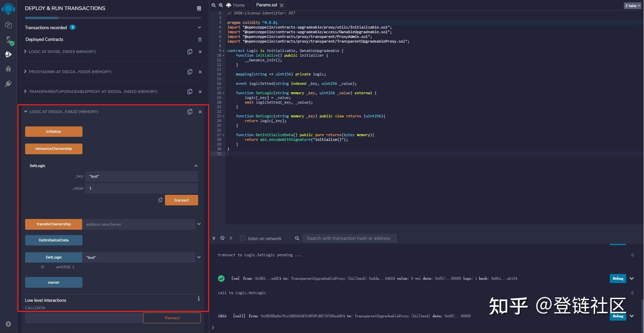Close the Params.sol tab
Viewport: 644px width, 333px height.
282,5
